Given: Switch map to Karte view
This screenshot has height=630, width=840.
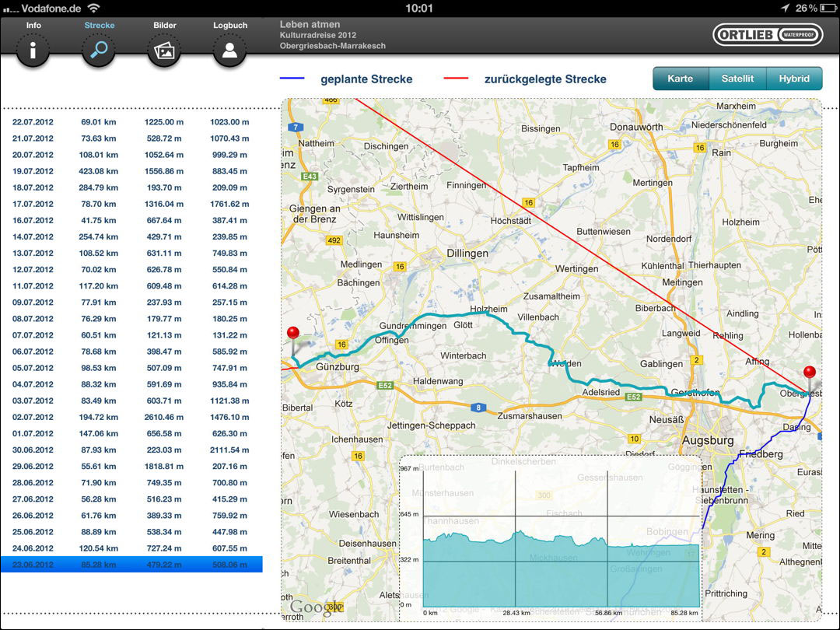Looking at the screenshot, I should click(x=681, y=79).
